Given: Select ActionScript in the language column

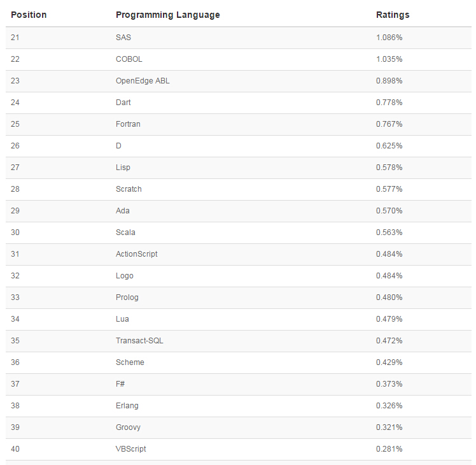Looking at the screenshot, I should (x=136, y=254).
